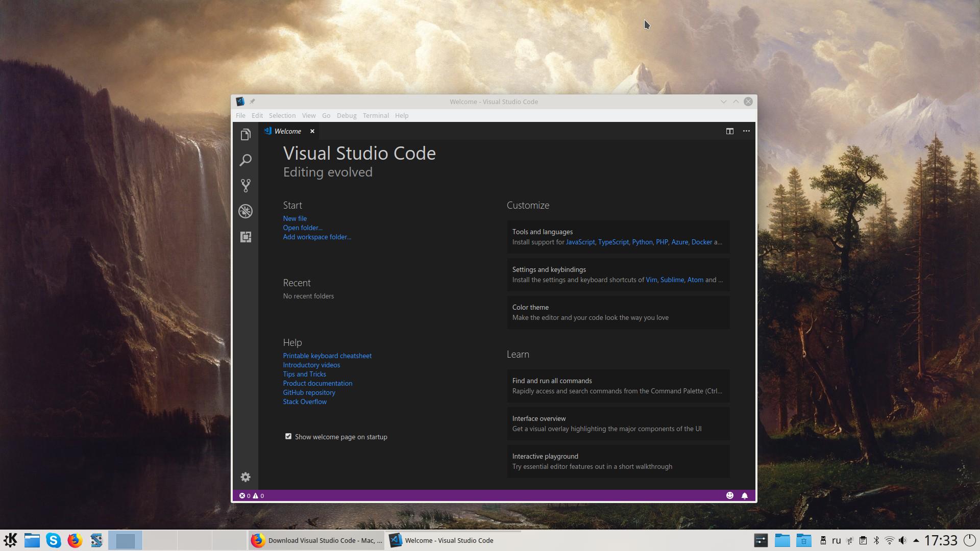The height and width of the screenshot is (551, 980).
Task: Open the Terminal menu
Action: point(376,116)
